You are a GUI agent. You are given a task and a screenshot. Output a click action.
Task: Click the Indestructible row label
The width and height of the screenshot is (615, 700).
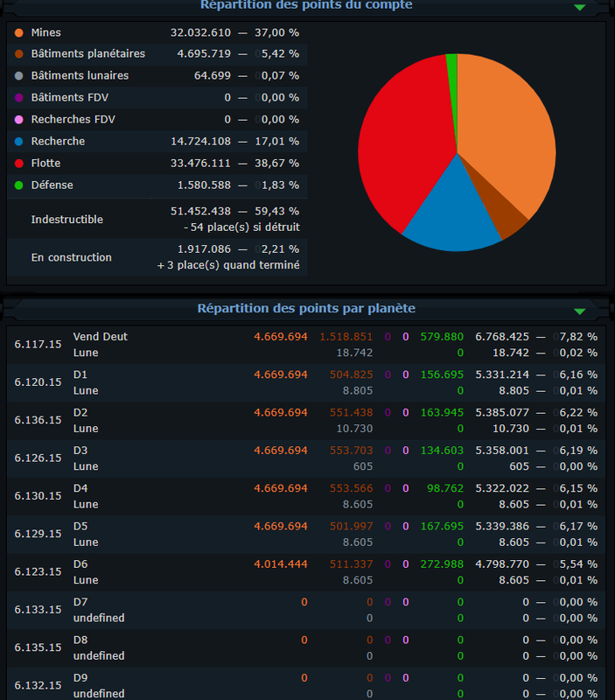[x=67, y=220]
